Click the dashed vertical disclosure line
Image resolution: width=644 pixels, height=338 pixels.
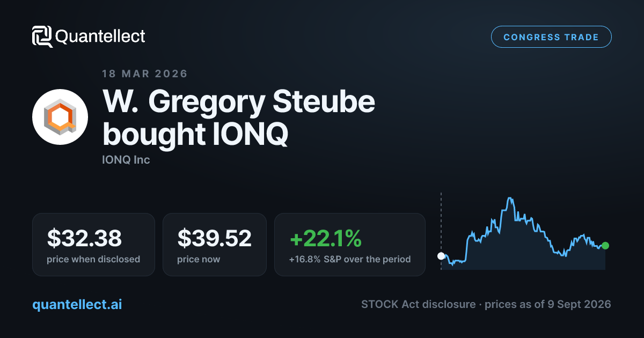441,231
